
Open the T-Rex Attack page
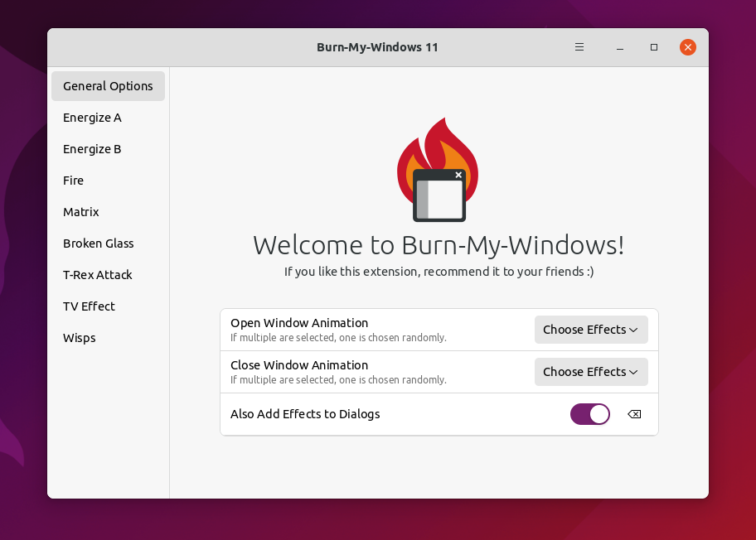pyautogui.click(x=108, y=275)
